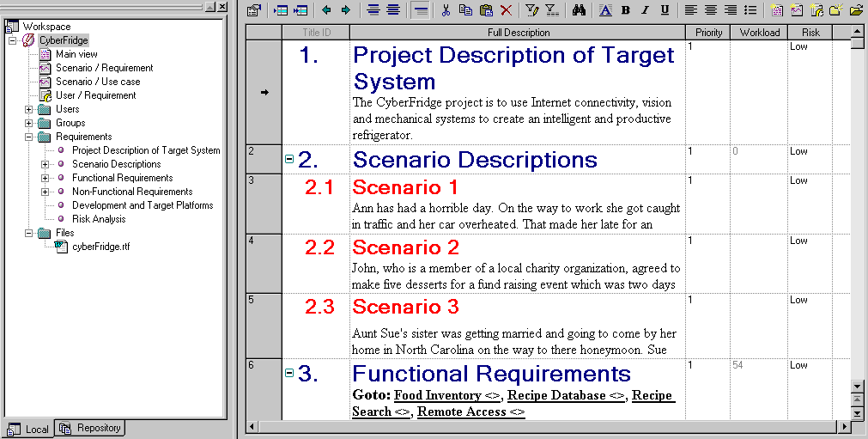This screenshot has width=868, height=439.
Task: Cut selection with the scissors icon
Action: [446, 10]
